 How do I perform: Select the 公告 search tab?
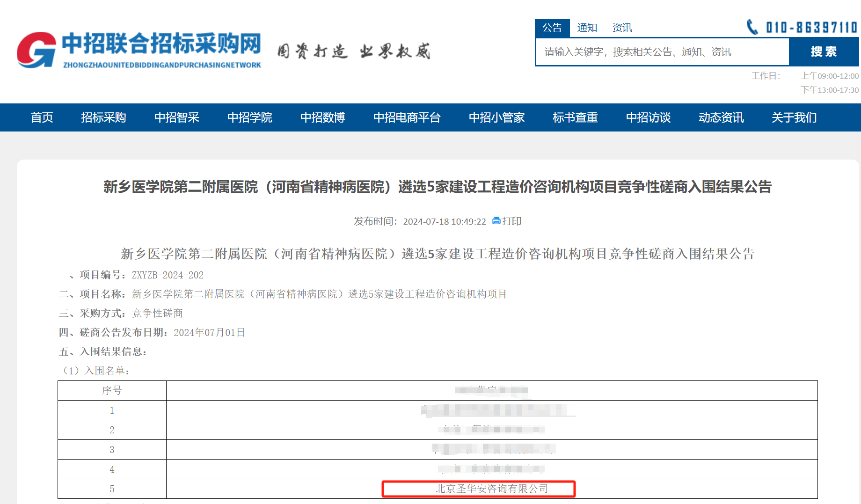[552, 28]
